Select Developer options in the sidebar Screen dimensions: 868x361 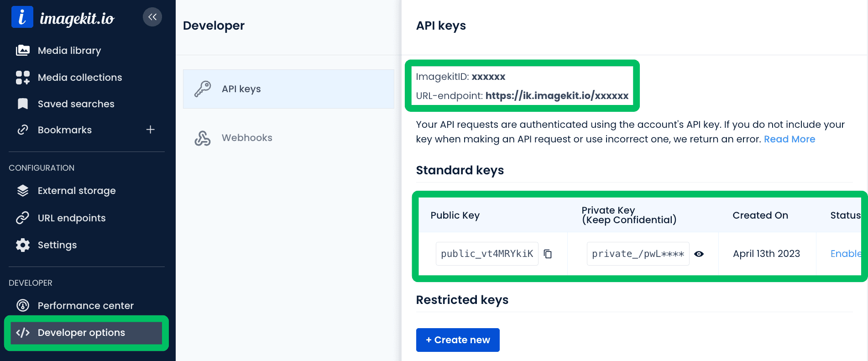pyautogui.click(x=81, y=333)
